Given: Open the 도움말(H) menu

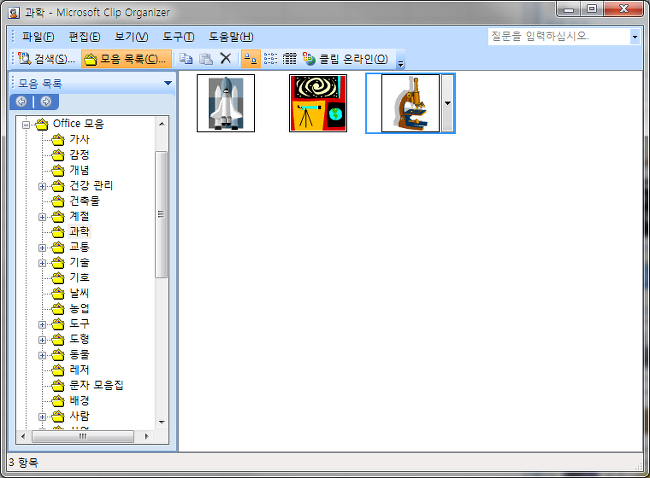Looking at the screenshot, I should click(x=231, y=37).
